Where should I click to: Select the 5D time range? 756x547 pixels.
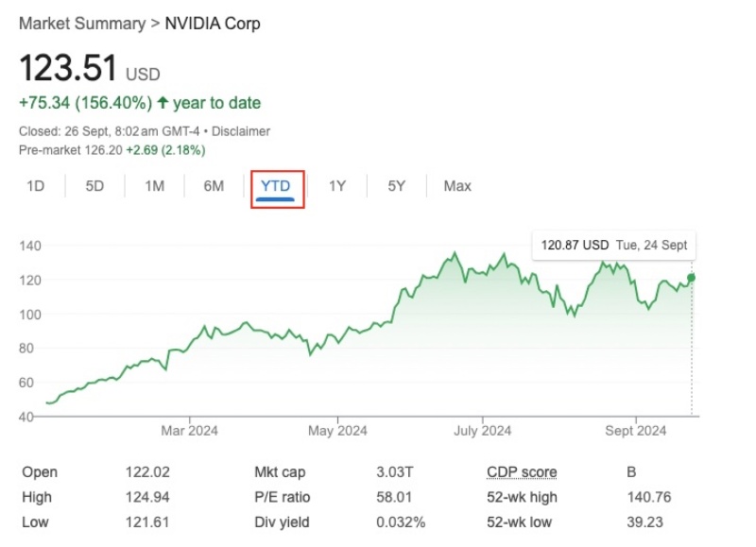[x=94, y=186]
